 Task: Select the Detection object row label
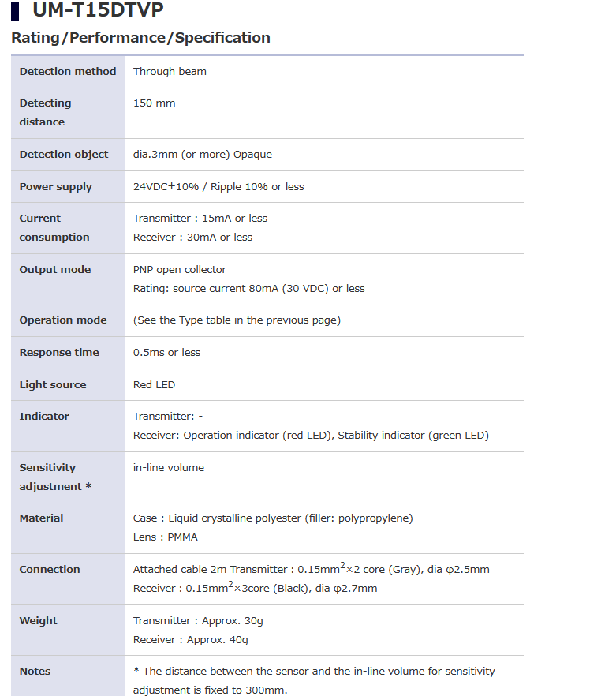(64, 155)
